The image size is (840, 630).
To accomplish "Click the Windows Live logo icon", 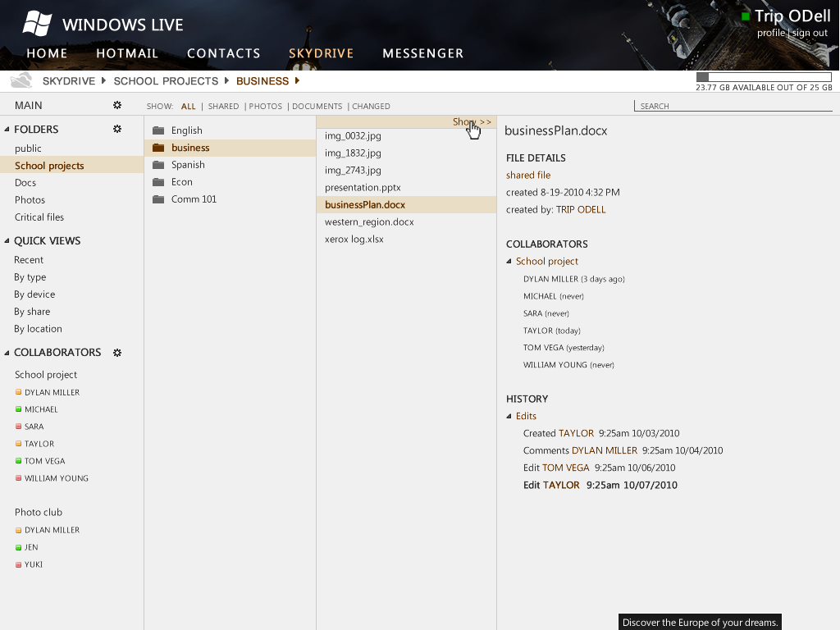I will tap(37, 23).
